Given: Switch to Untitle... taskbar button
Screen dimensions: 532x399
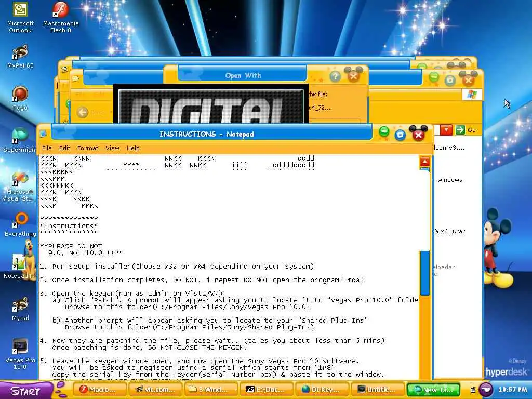Looking at the screenshot, I should pyautogui.click(x=377, y=390).
